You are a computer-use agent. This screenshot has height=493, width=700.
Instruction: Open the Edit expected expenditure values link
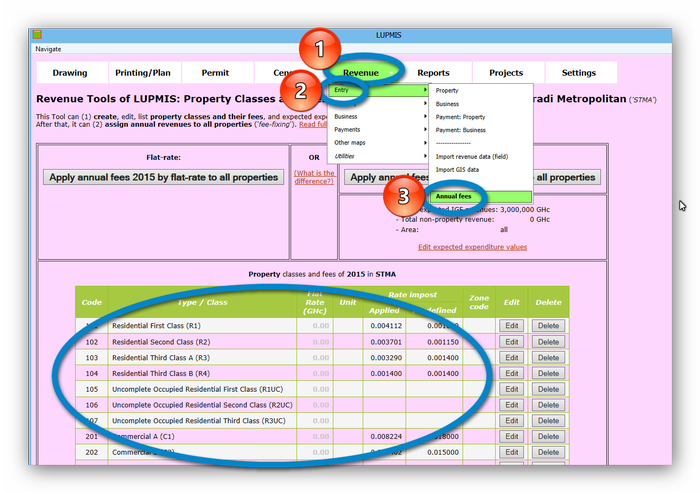[x=472, y=247]
